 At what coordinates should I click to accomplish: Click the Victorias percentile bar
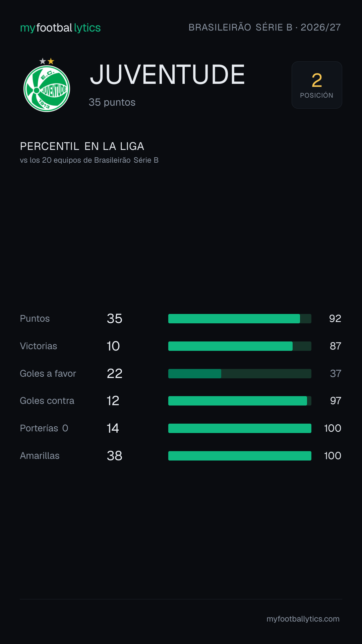tap(240, 346)
